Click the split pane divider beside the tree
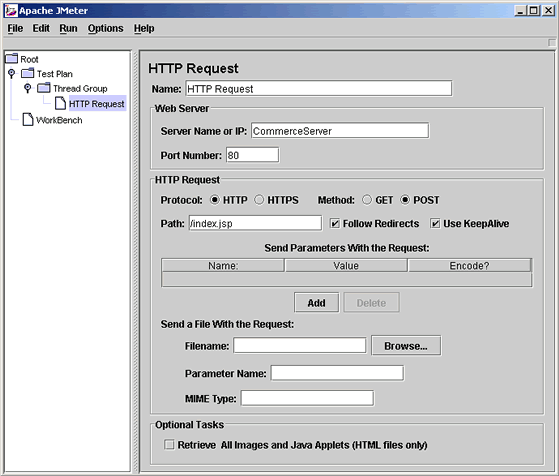Viewport: 559px width, 476px height. [135, 261]
